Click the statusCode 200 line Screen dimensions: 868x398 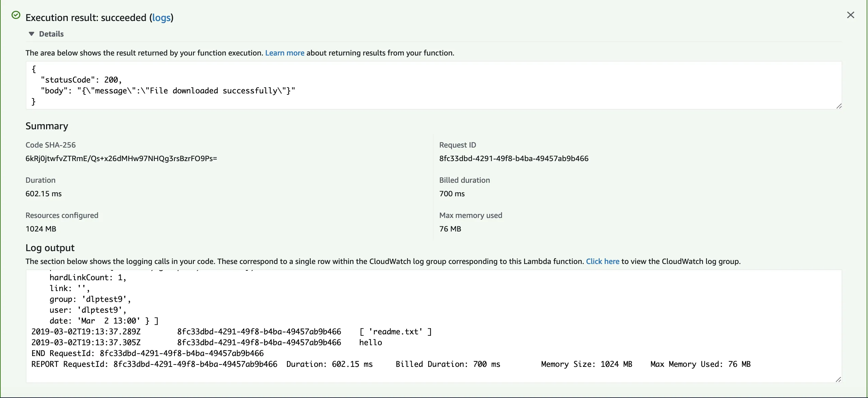(81, 80)
